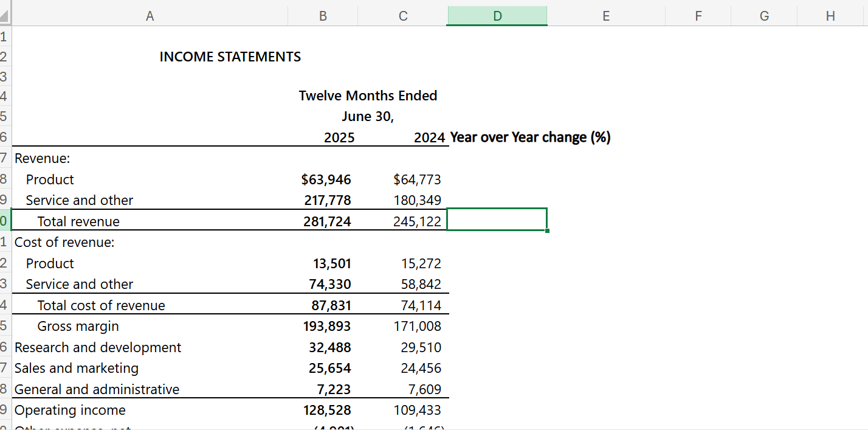Select the cell showing $63,946
868x430 pixels.
322,179
